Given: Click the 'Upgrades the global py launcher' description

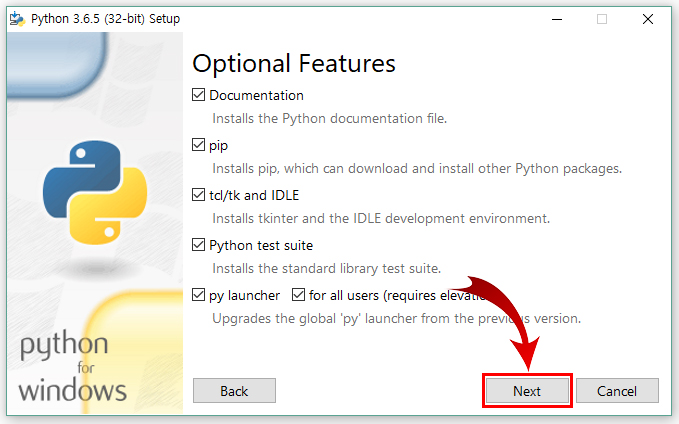Looking at the screenshot, I should (396, 319).
